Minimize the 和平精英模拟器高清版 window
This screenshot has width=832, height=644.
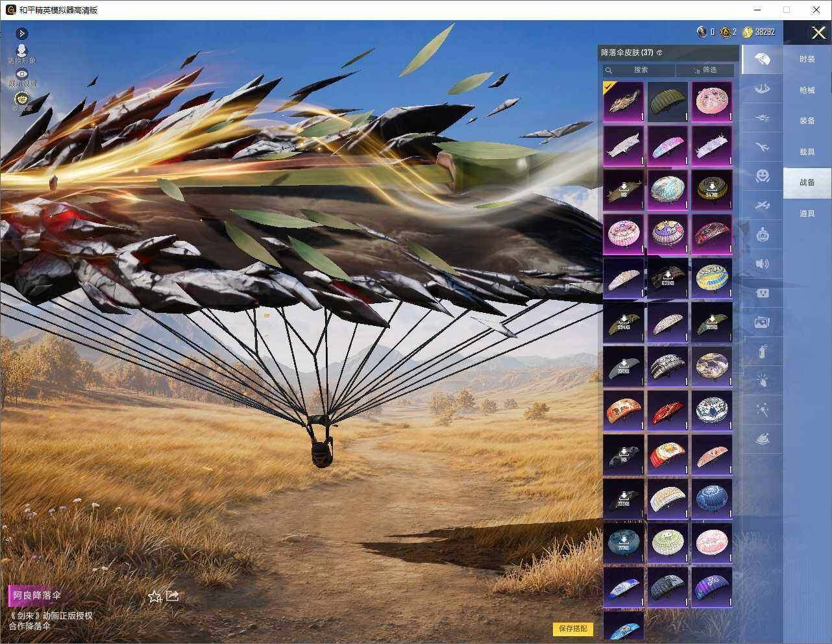pyautogui.click(x=757, y=10)
